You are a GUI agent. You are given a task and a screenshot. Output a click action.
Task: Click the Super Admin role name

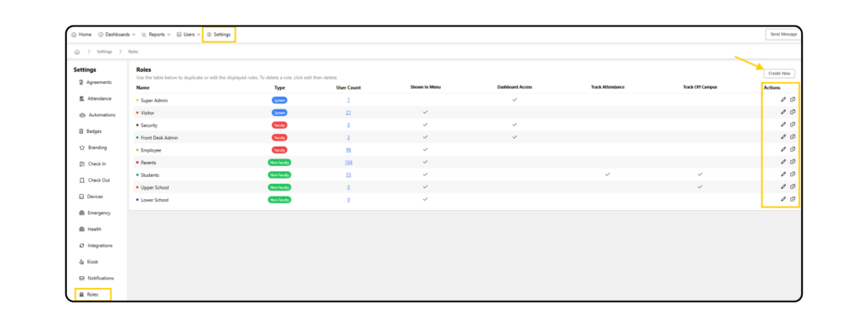(x=154, y=100)
